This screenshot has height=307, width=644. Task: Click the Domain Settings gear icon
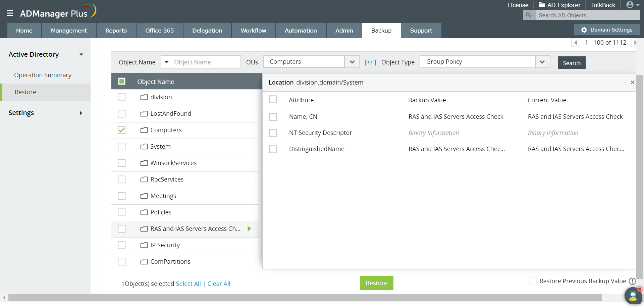[x=584, y=30]
